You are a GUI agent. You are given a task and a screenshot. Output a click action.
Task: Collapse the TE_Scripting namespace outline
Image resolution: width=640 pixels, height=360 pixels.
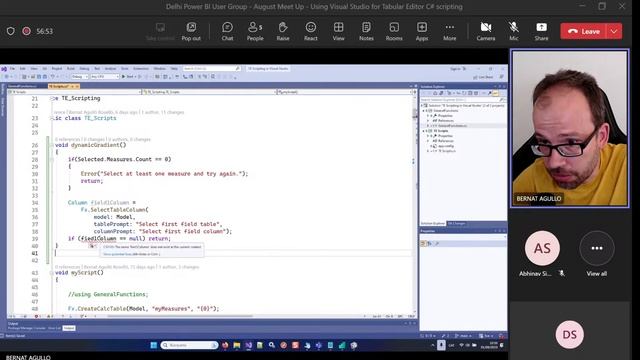51,98
